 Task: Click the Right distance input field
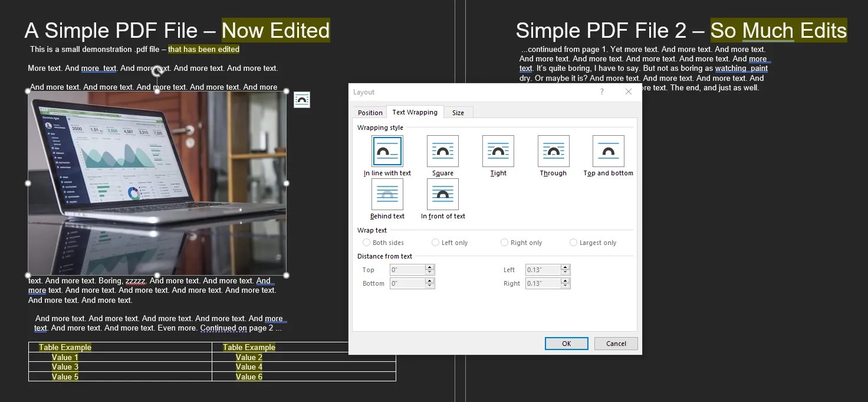pos(542,283)
